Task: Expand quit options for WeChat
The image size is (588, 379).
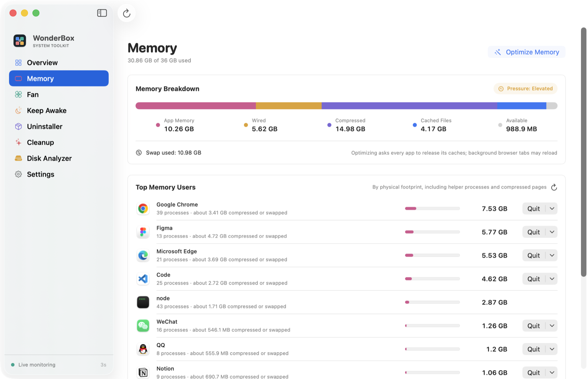Action: [x=552, y=326]
